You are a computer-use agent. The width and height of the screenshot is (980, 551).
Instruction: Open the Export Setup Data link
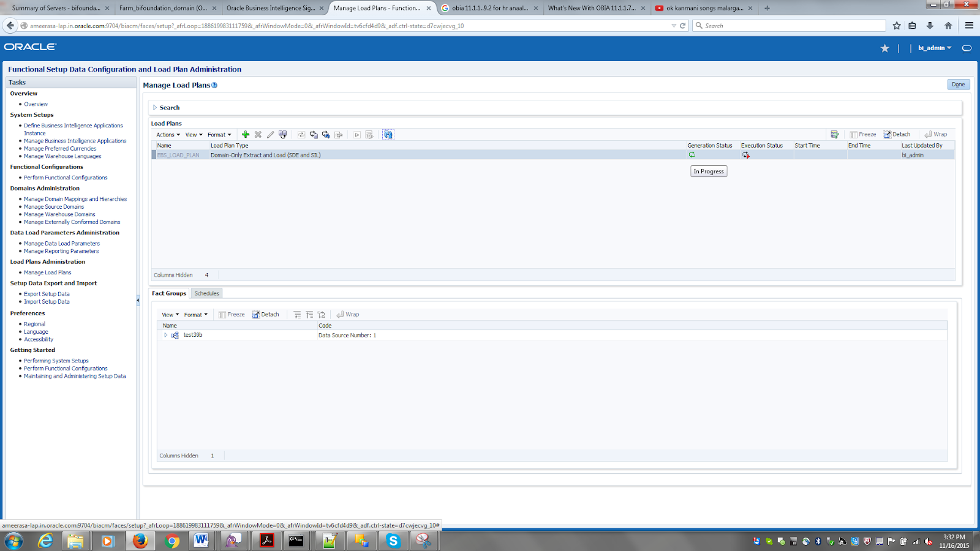(47, 294)
